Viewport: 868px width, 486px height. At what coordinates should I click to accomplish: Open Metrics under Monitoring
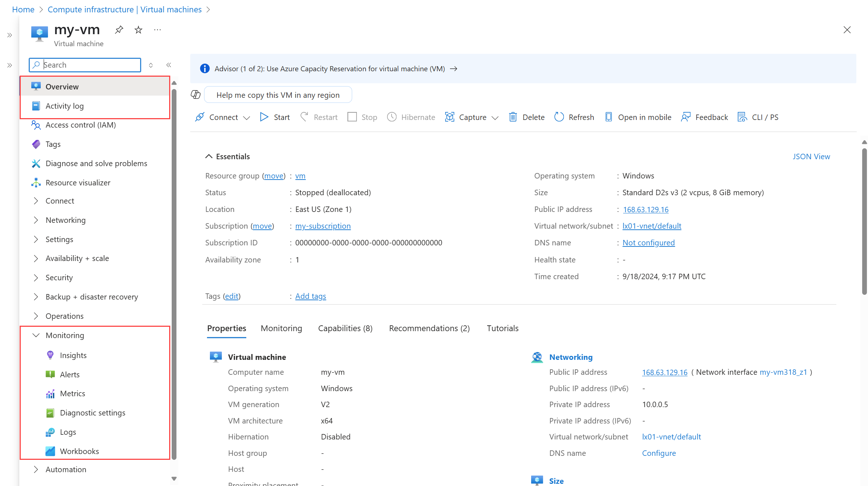point(72,393)
